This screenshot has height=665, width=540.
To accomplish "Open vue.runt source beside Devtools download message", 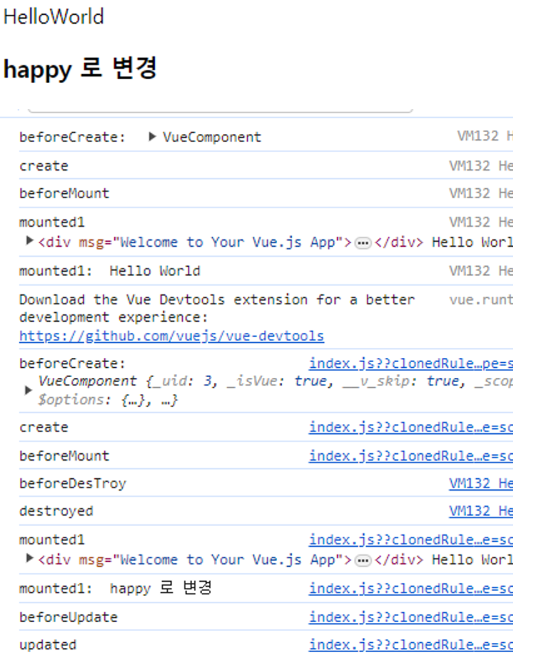I will click(x=481, y=300).
